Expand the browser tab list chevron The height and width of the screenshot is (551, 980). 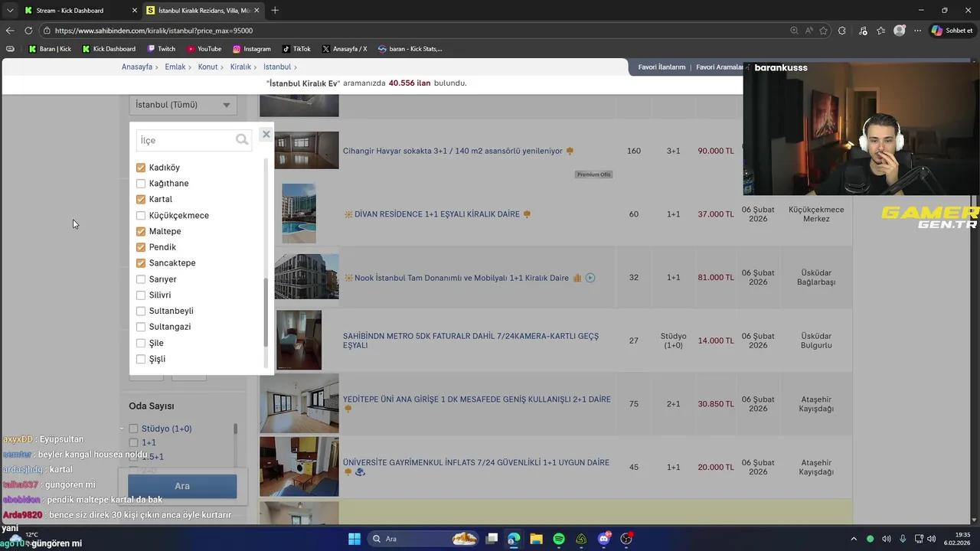pos(10,10)
